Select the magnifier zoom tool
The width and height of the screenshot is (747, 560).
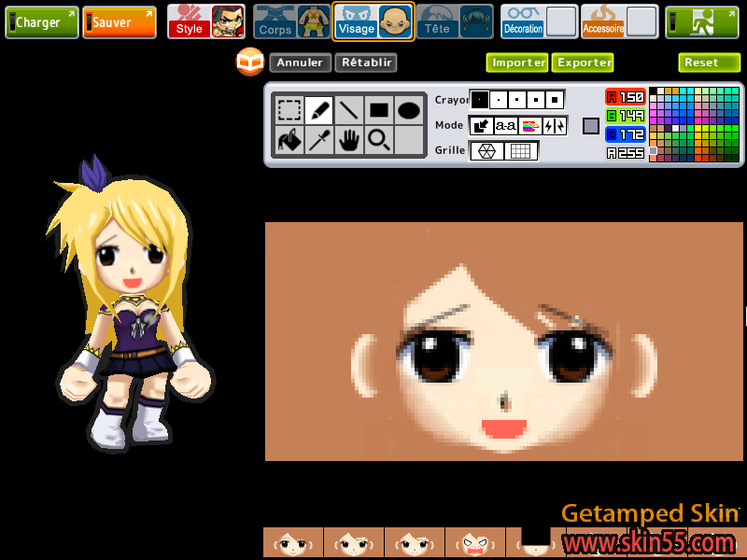[379, 140]
